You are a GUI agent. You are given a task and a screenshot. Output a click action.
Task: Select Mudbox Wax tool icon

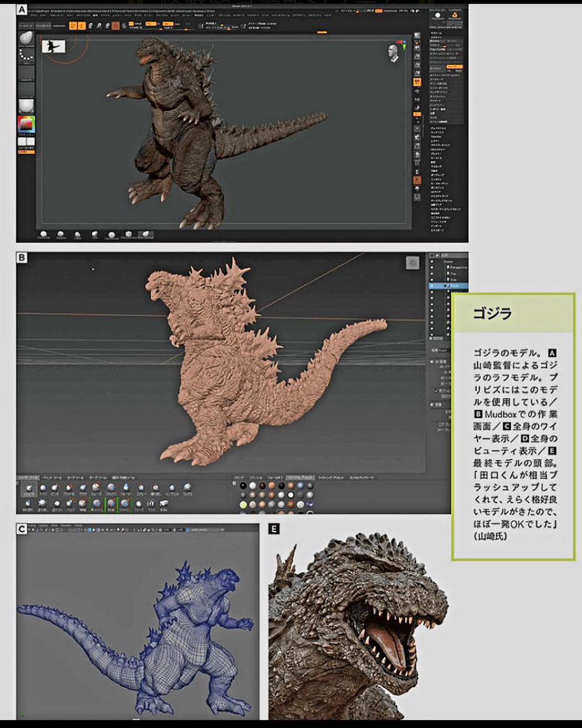pos(187,488)
